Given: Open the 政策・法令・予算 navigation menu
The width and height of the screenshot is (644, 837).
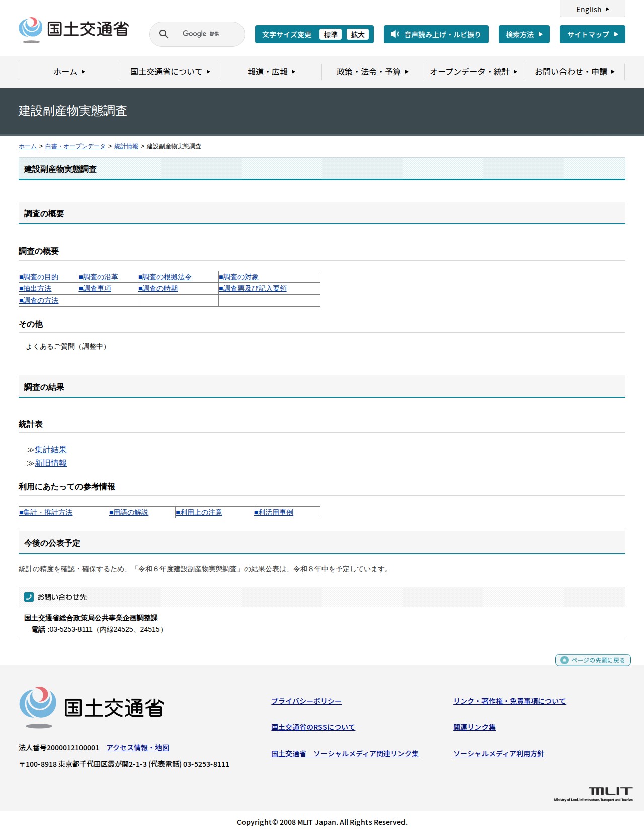Looking at the screenshot, I should (373, 72).
